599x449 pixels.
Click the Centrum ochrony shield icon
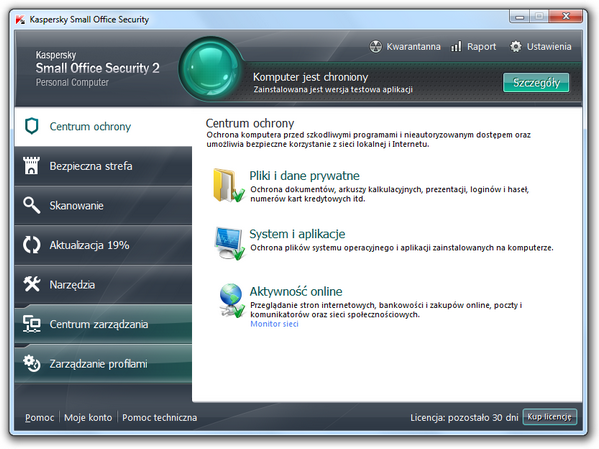[32, 126]
